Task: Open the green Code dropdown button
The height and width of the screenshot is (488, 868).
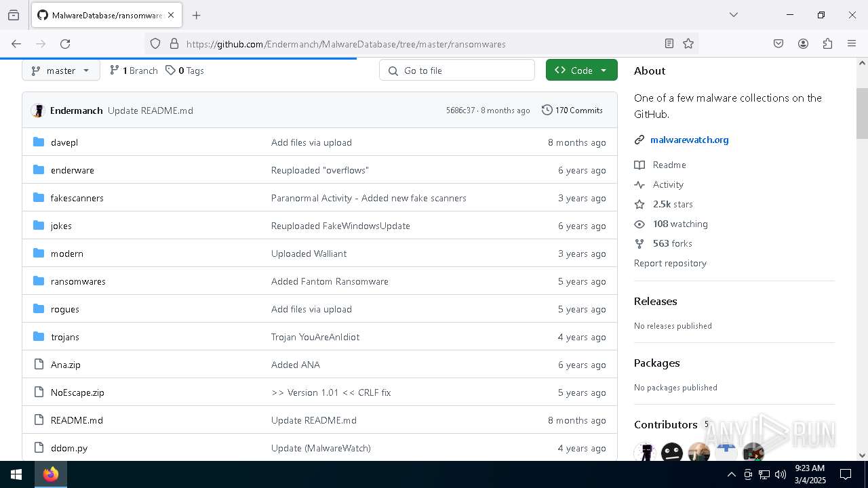Action: coord(582,70)
